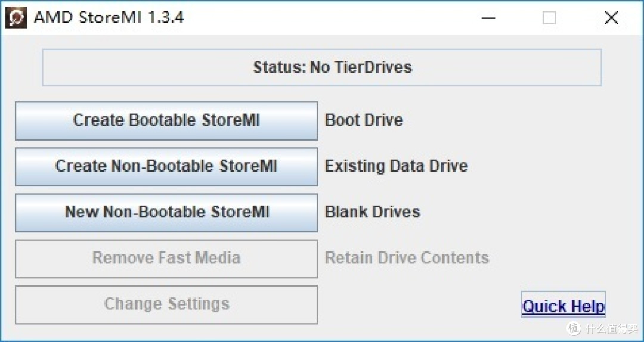
Task: Click the disabled maximize window button
Action: pos(549,18)
